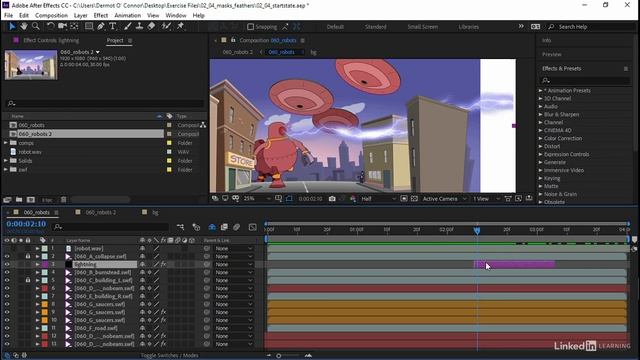Toggle transparency grid in viewer
Viewport: 640px width, 360px height.
point(414,199)
